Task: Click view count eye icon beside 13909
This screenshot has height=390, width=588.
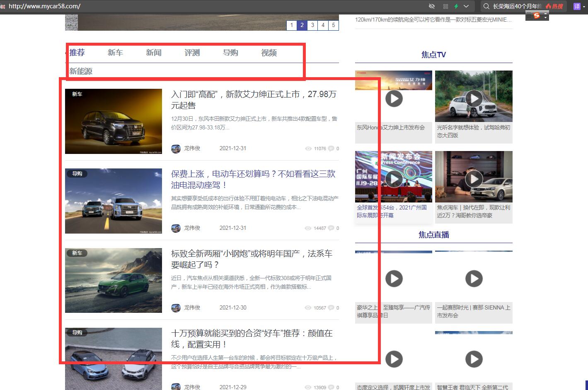Action: pos(308,388)
